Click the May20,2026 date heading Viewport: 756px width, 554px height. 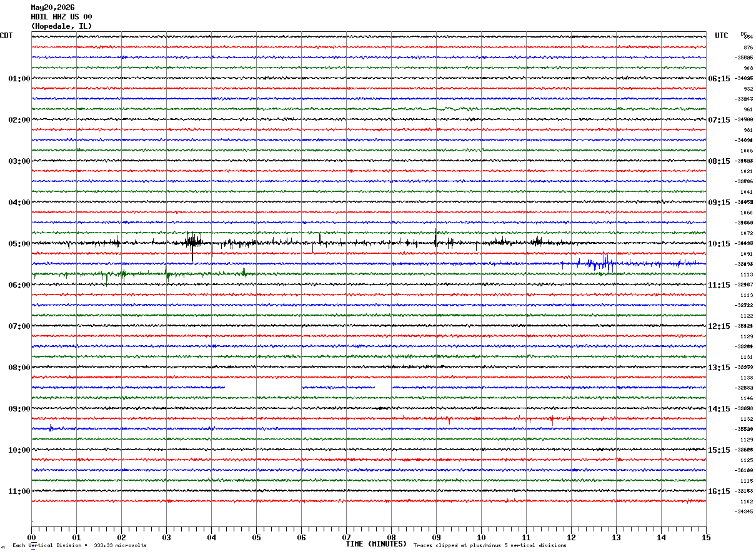(x=52, y=8)
